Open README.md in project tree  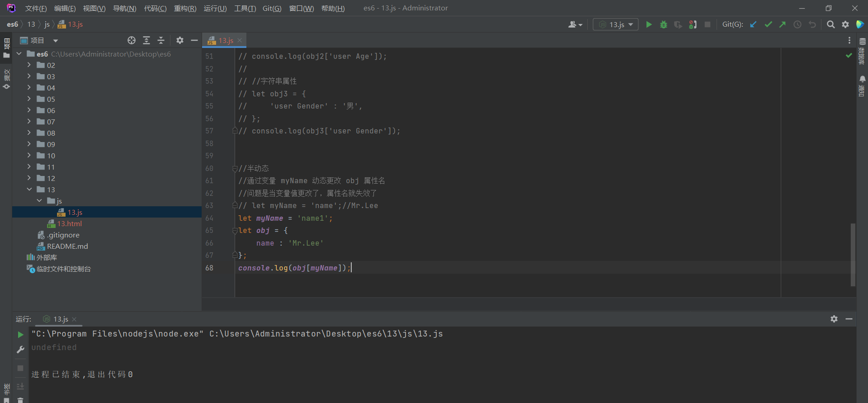[67, 246]
